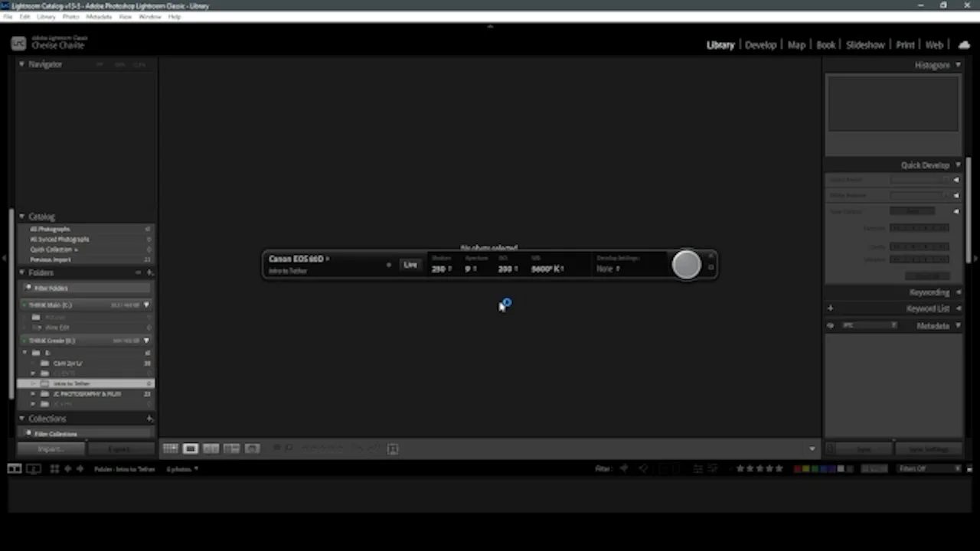Screen dimensions: 980x551
Task: Switch to Loupe view in the toolbar
Action: point(191,448)
